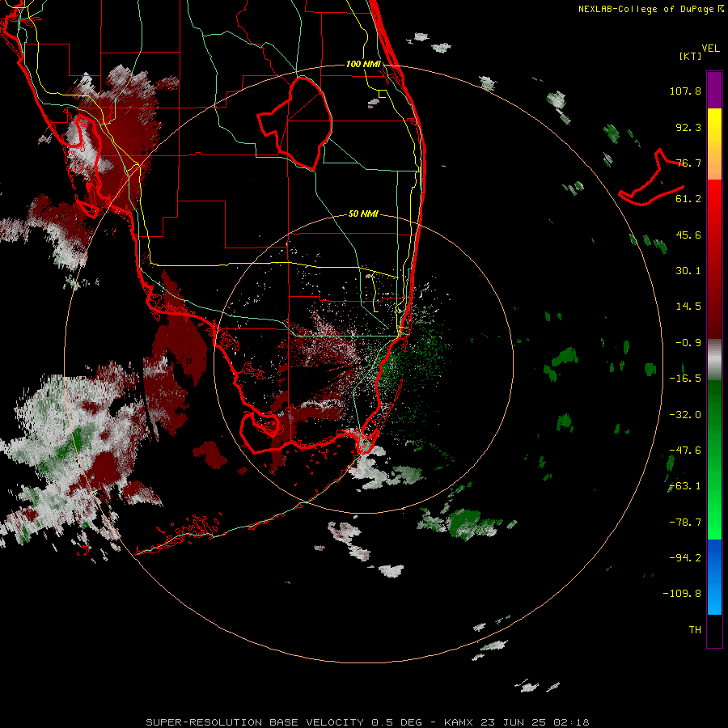Select the -0.9 scale value
The width and height of the screenshot is (728, 728).
(688, 343)
